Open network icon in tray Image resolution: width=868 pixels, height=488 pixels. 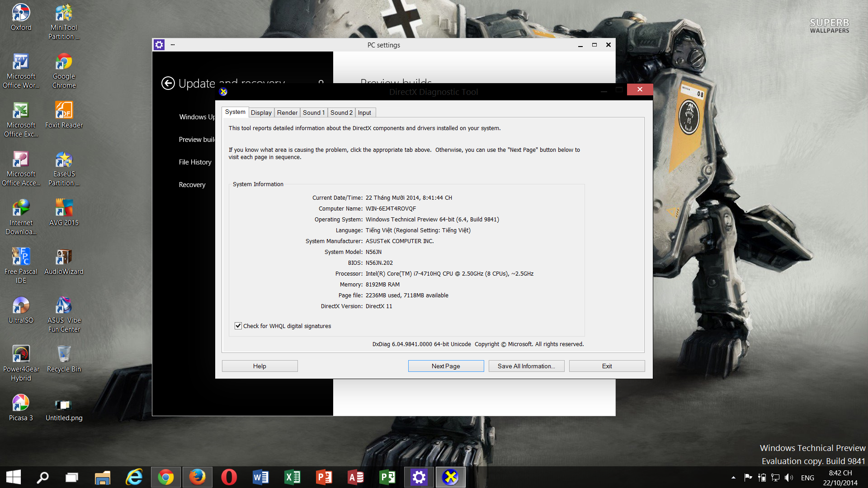pos(775,478)
